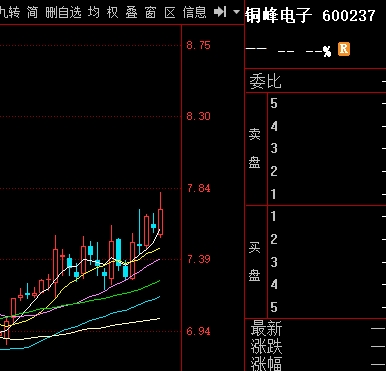
Task: Click 删自选 to remove from watchlist
Action: [x=63, y=13]
